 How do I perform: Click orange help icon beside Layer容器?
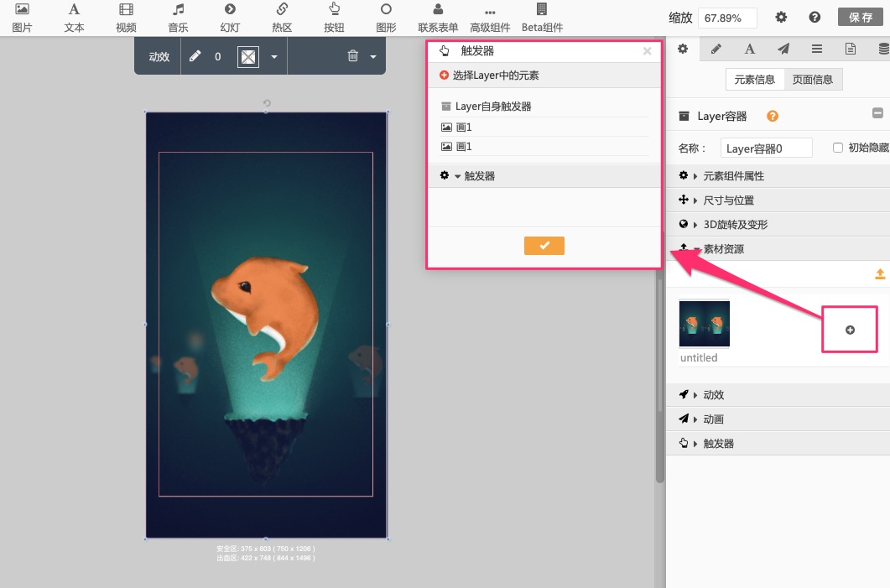pos(772,117)
